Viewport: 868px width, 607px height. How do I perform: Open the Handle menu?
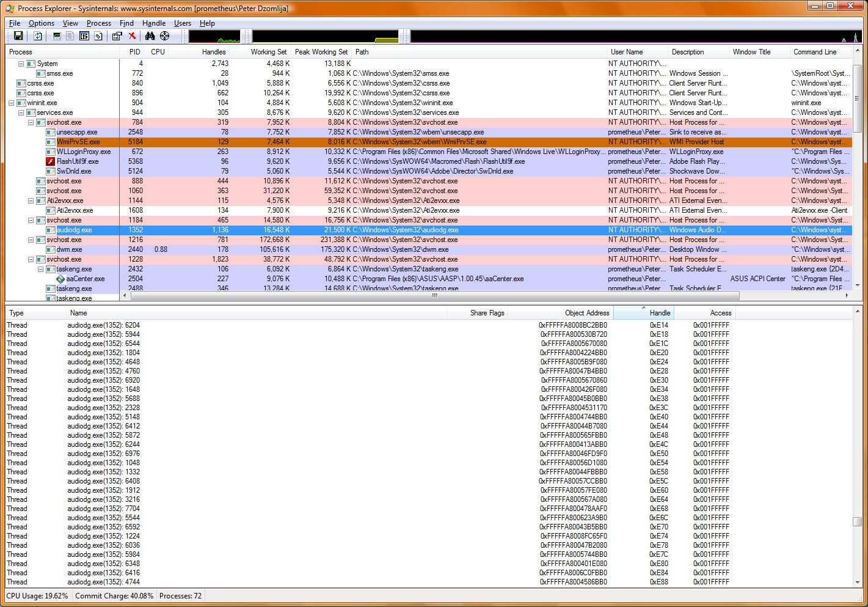coord(154,23)
